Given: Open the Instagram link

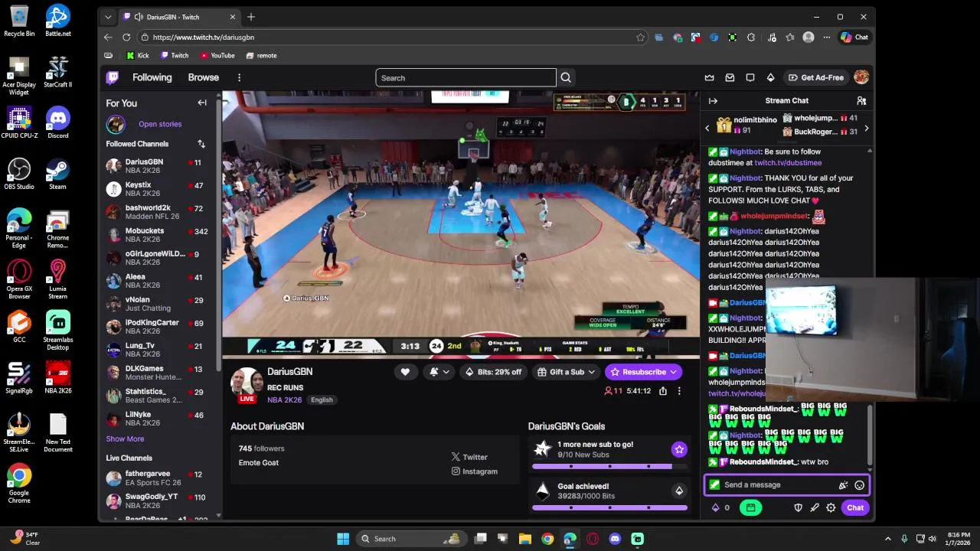Looking at the screenshot, I should tap(475, 471).
